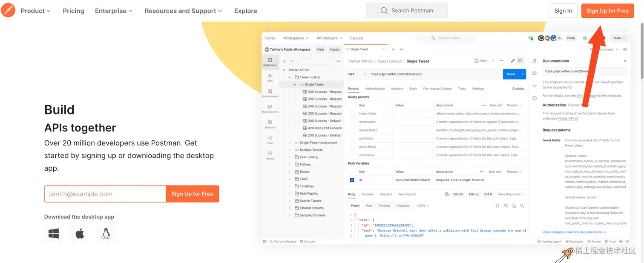Click the search icon in the response toolbar

522,206
